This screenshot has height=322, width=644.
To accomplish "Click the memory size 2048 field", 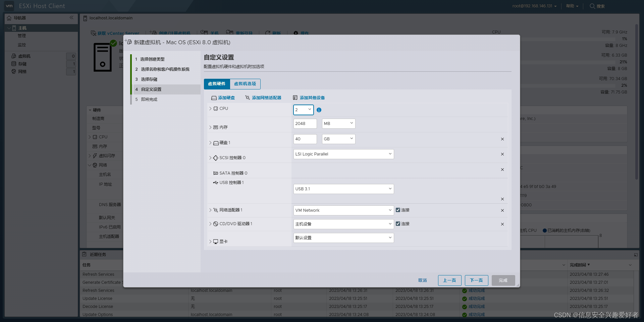I will point(305,124).
